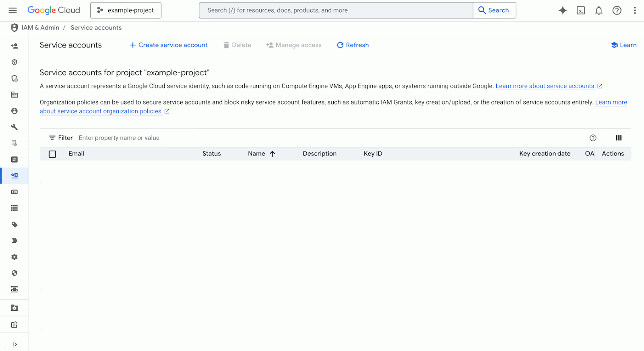Click IAM & Admin breadcrumb
Viewport: 644px width, 351px height.
point(40,28)
